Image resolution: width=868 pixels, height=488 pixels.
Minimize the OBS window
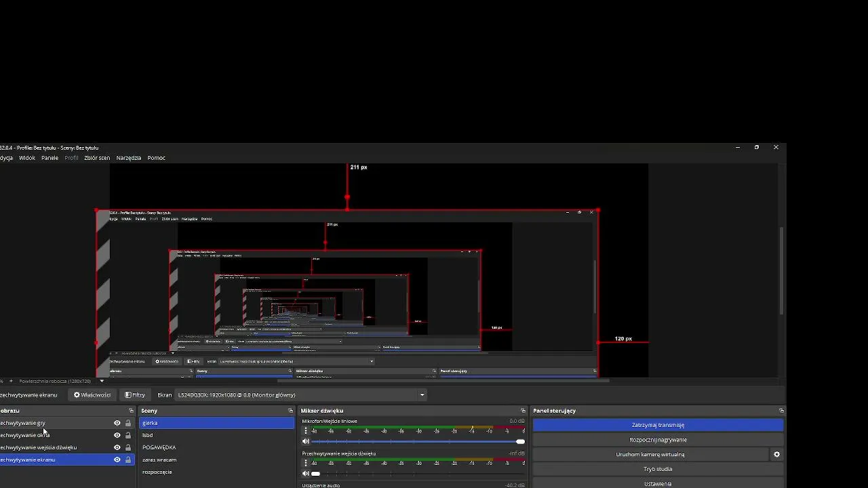click(x=738, y=147)
